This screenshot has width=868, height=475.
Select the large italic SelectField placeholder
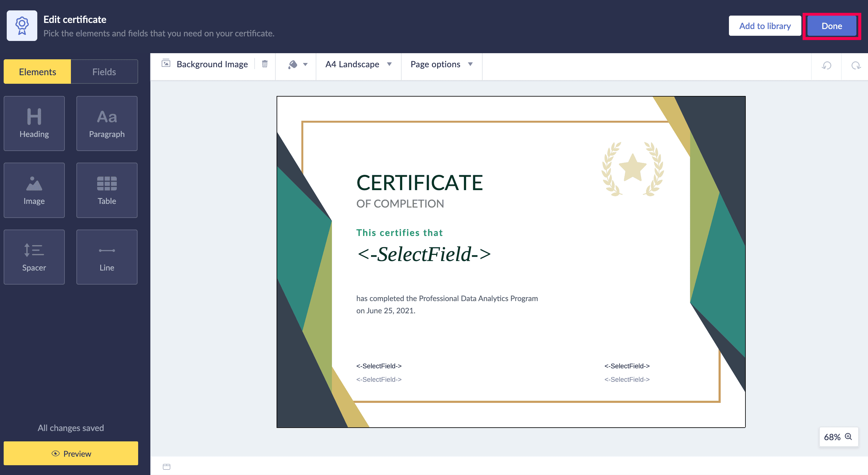pos(424,254)
